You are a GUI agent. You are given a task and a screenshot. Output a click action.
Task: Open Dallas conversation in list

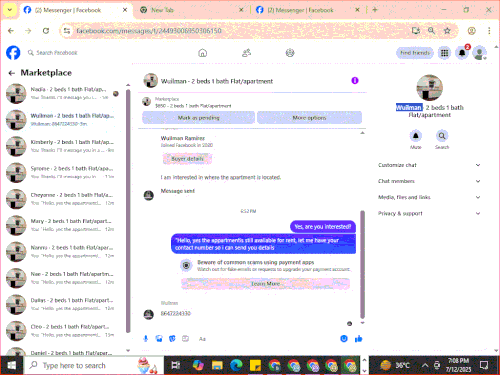tap(63, 304)
